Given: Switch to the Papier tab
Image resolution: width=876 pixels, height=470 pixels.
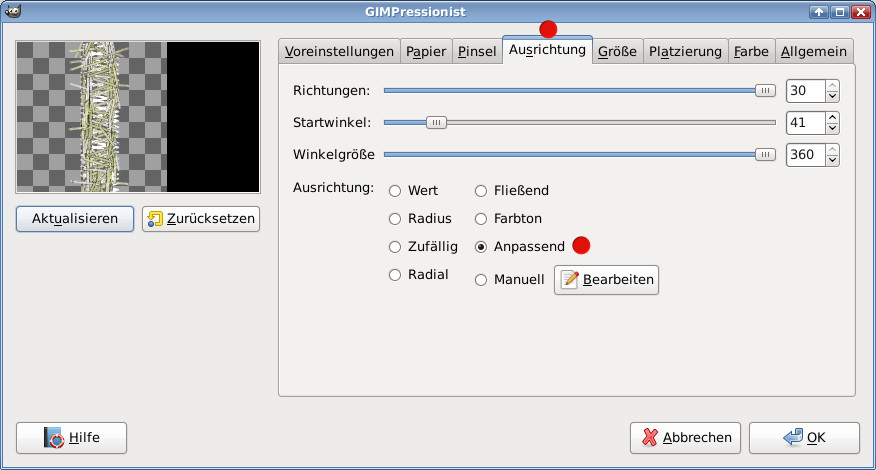Looking at the screenshot, I should tap(426, 51).
